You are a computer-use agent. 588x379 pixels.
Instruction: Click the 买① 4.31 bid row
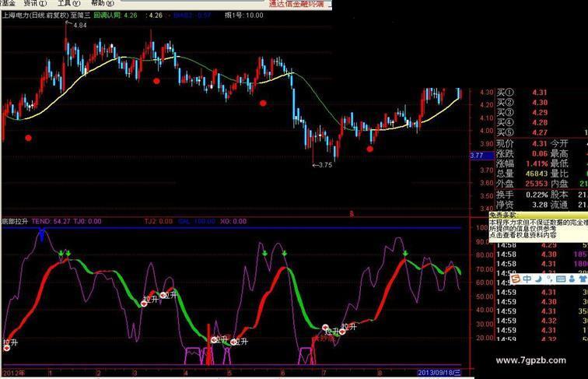point(522,93)
